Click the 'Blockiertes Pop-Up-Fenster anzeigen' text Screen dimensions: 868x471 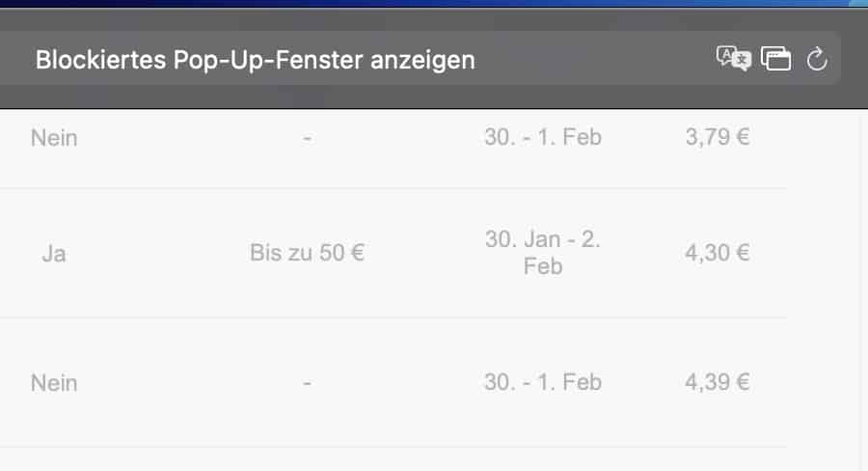point(255,60)
